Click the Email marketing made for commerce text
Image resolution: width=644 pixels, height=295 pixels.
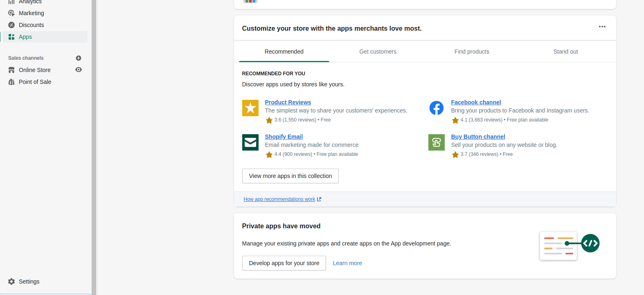tap(312, 145)
